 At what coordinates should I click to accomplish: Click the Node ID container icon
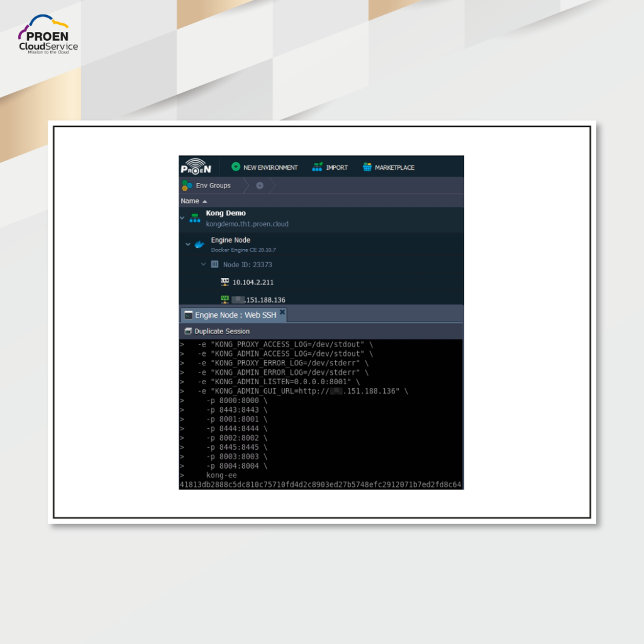click(215, 265)
